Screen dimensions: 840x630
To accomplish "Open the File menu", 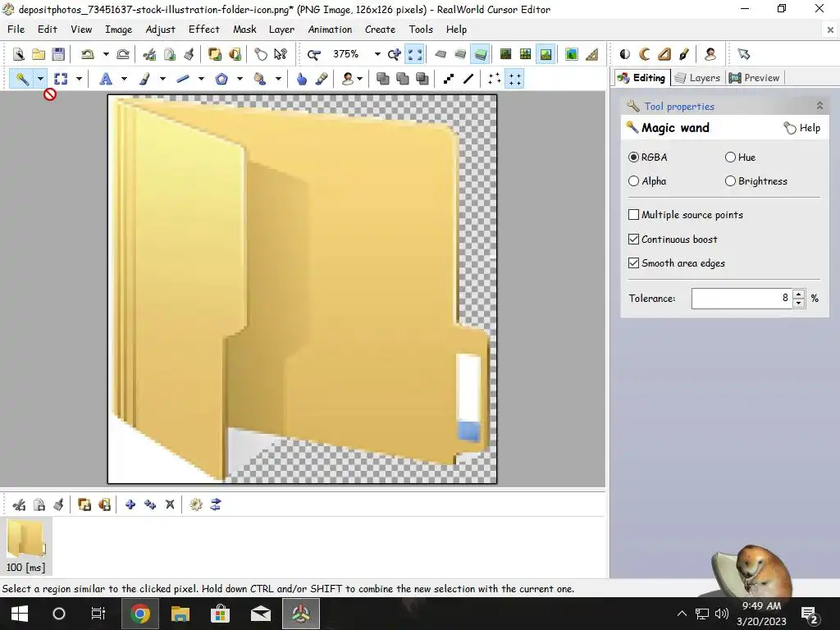I will (16, 30).
